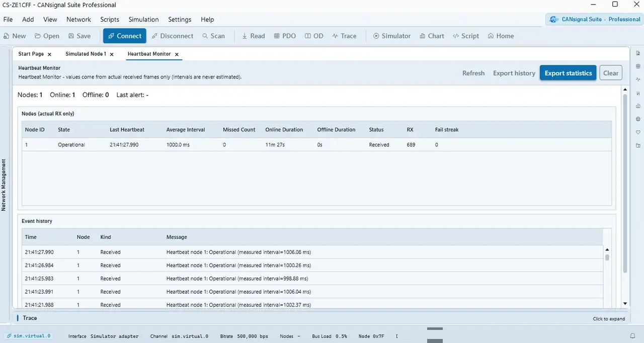Click the Clear button
Image resolution: width=644 pixels, height=343 pixels.
pos(611,73)
